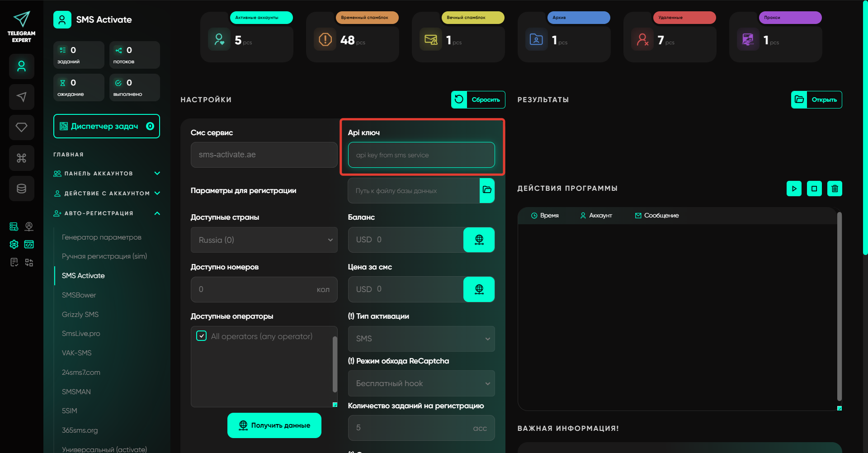Click the Api ключ input field
This screenshot has width=868, height=453.
(x=421, y=155)
